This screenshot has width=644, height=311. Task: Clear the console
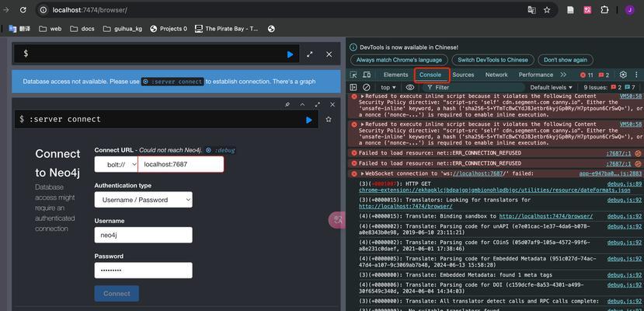tap(367, 88)
